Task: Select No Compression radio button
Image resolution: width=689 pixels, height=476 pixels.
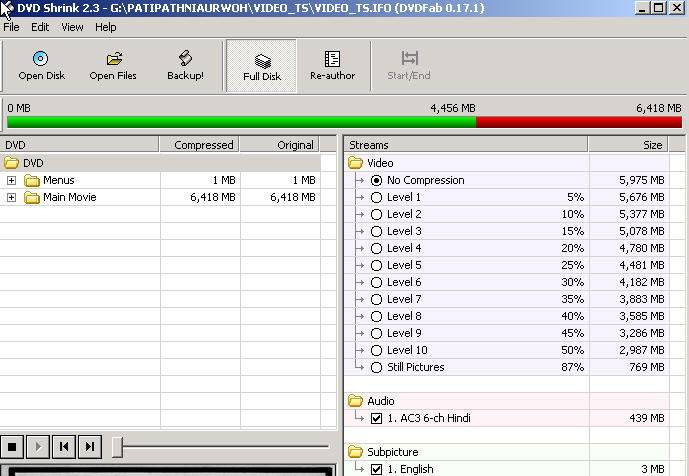Action: 376,181
